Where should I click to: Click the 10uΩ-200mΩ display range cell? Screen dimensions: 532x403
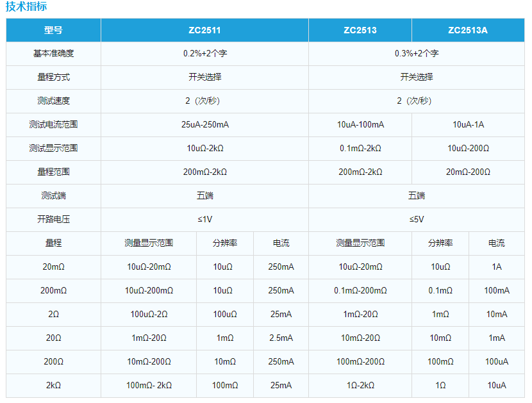(x=149, y=291)
